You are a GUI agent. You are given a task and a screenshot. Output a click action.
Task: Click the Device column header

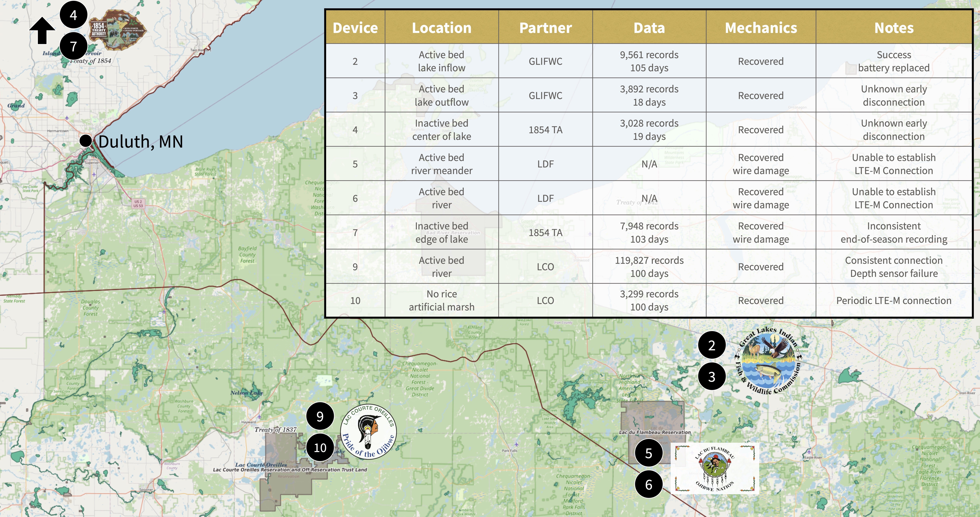coord(355,27)
